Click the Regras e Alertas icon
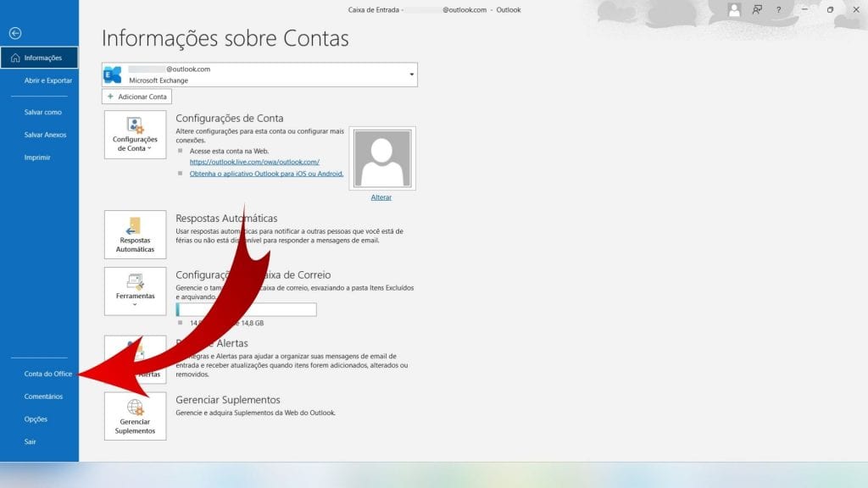This screenshot has width=868, height=488. (134, 359)
